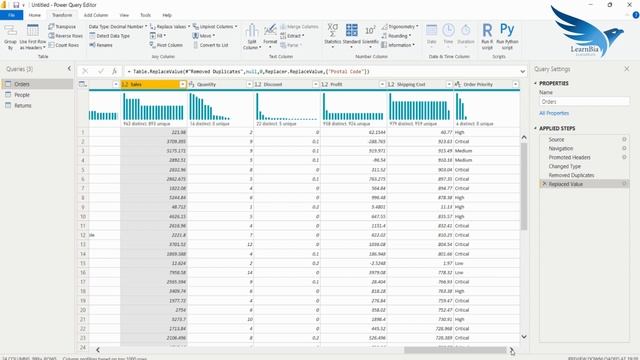Open the File tab
640x360 pixels.
pyautogui.click(x=11, y=15)
